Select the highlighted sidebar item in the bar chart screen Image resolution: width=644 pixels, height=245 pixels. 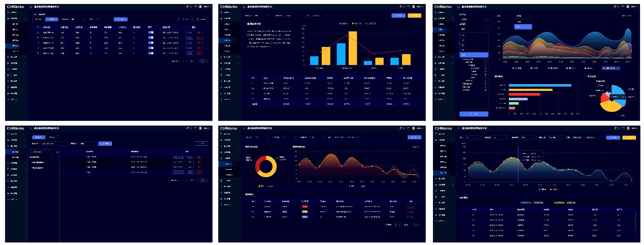coord(229,40)
